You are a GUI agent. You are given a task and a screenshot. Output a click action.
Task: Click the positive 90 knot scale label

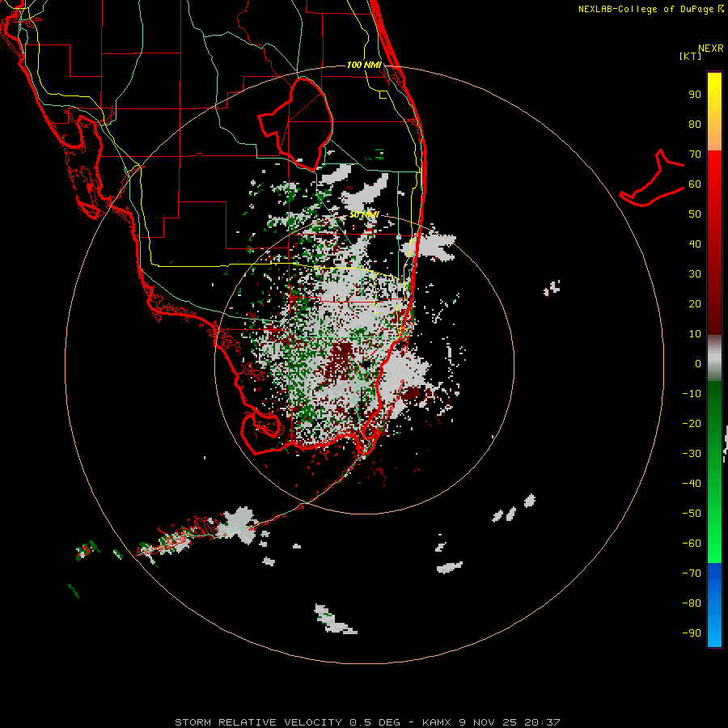point(695,95)
